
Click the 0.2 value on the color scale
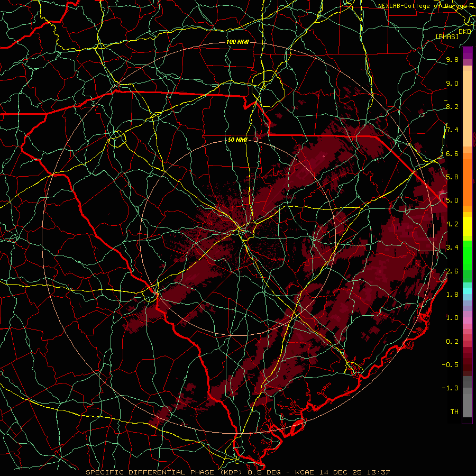(452, 342)
